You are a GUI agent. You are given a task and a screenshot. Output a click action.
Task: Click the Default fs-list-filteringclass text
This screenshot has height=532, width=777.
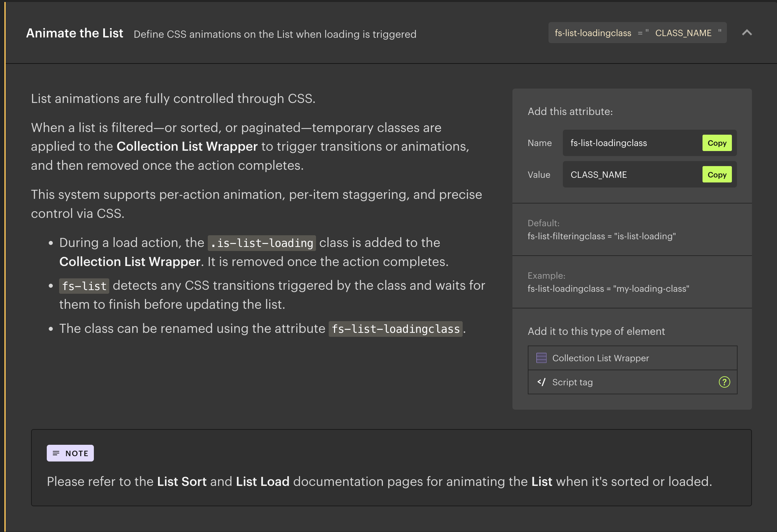(x=601, y=236)
